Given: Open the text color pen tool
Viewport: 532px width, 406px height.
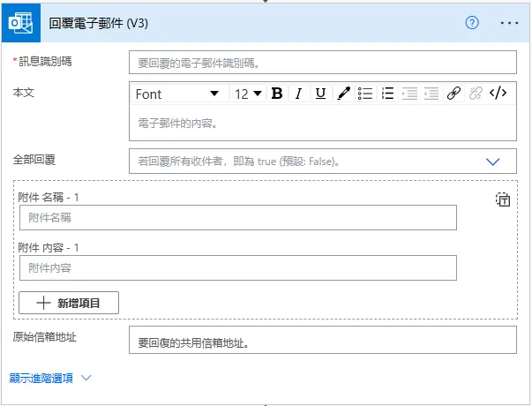Looking at the screenshot, I should click(343, 93).
